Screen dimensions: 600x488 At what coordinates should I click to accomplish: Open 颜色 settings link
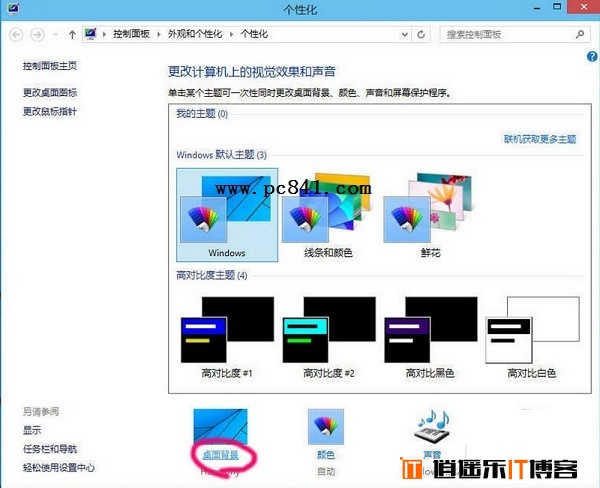point(326,455)
